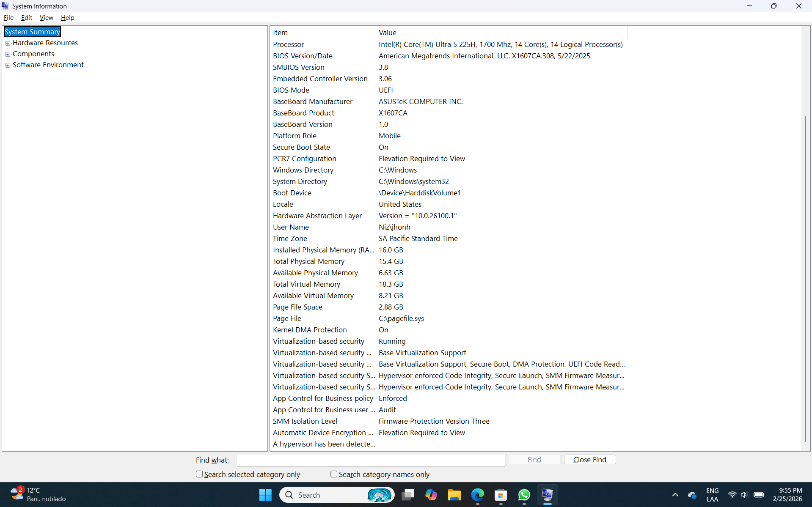
Task: Select the User Name row
Action: pyautogui.click(x=449, y=227)
